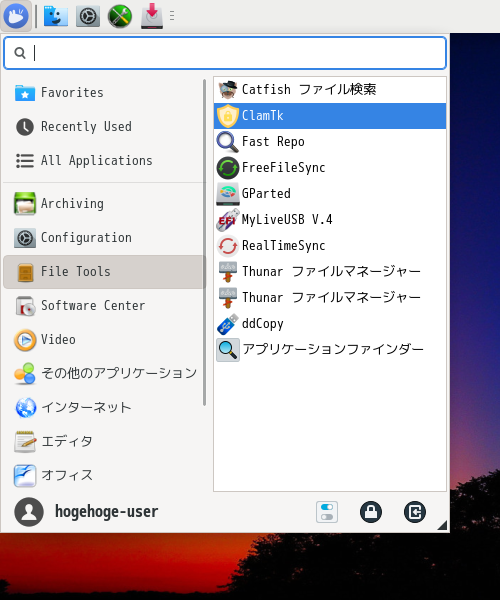The height and width of the screenshot is (600, 500).
Task: Start FreeFileSync application
Action: [330, 168]
